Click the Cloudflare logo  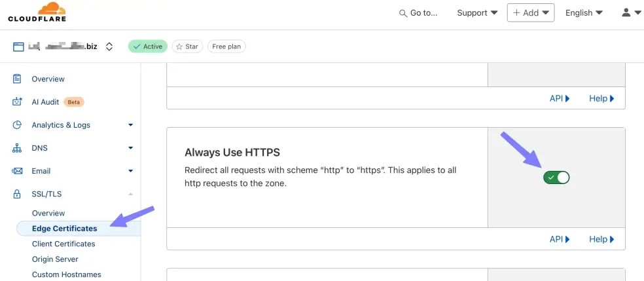(x=37, y=12)
